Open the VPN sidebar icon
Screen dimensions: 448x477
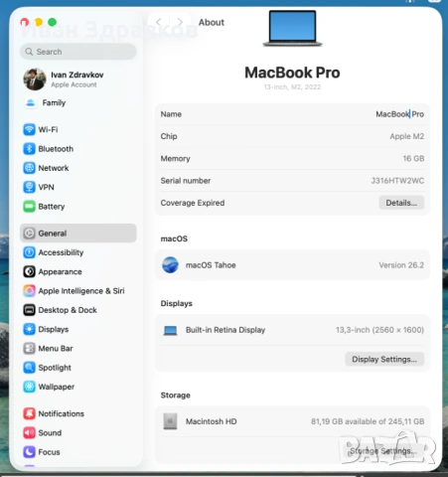[29, 187]
